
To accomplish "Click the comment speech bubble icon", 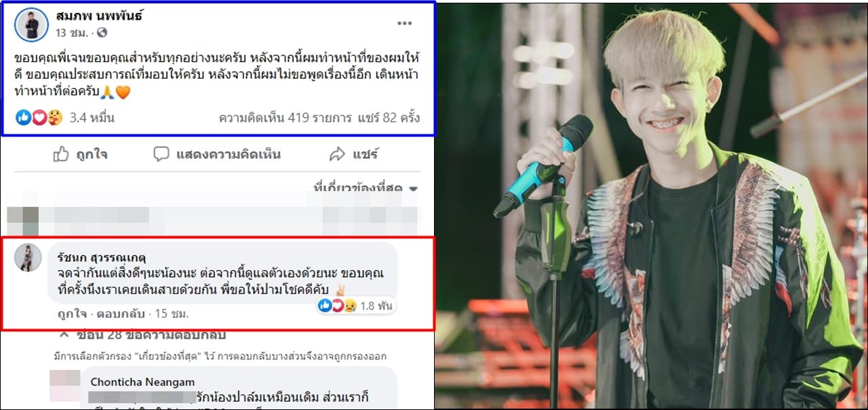I will tap(161, 154).
